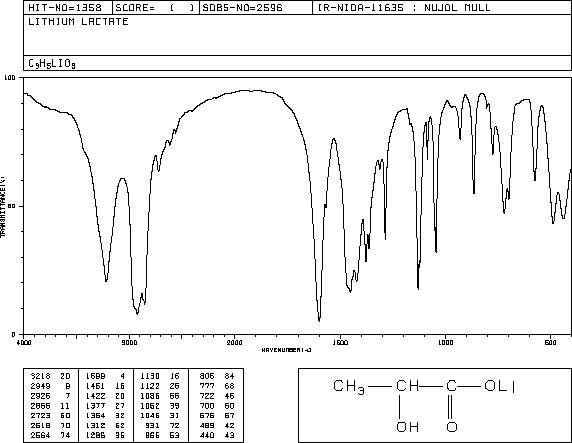Select the LITHIUM LACTATE compound name
Image resolution: width=572 pixels, height=443 pixels.
[x=78, y=22]
